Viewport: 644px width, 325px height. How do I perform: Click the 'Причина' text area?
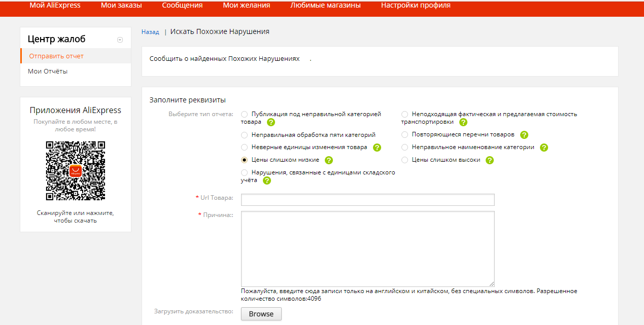(368, 249)
